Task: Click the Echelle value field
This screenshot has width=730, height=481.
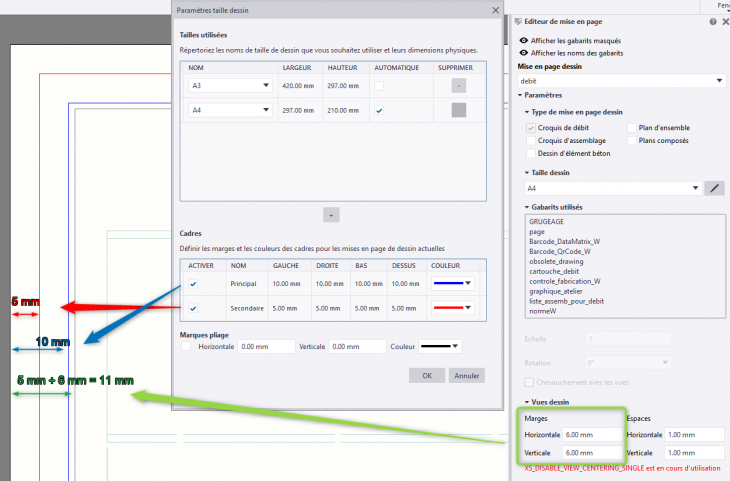Action: pos(628,339)
